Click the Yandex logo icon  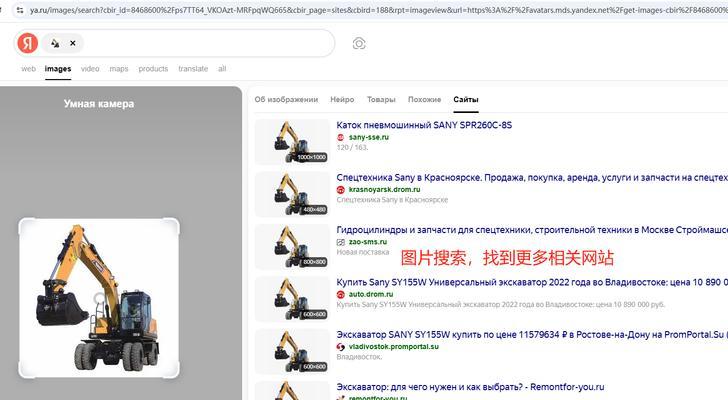click(x=27, y=43)
